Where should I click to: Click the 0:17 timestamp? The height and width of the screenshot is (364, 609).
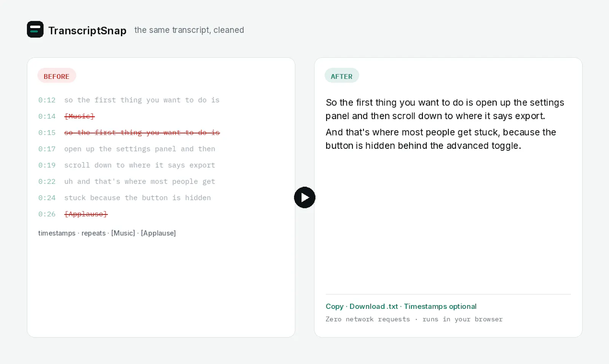[47, 149]
